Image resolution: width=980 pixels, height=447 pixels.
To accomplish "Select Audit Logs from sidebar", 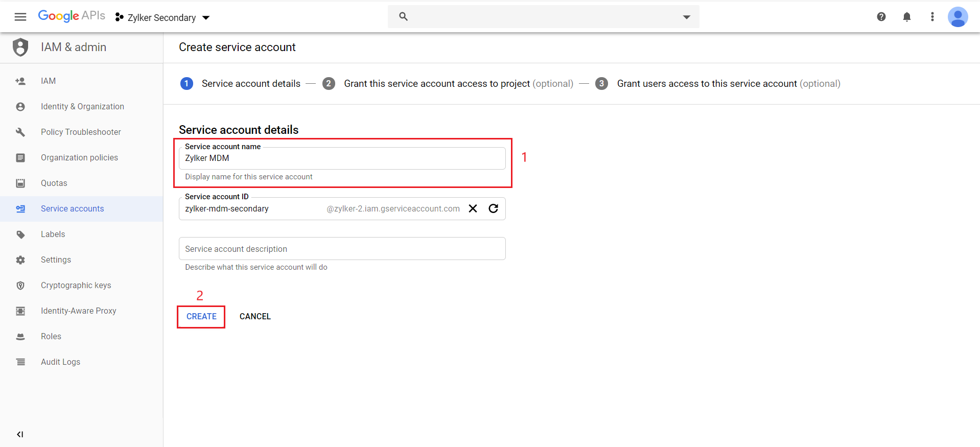I will (60, 362).
